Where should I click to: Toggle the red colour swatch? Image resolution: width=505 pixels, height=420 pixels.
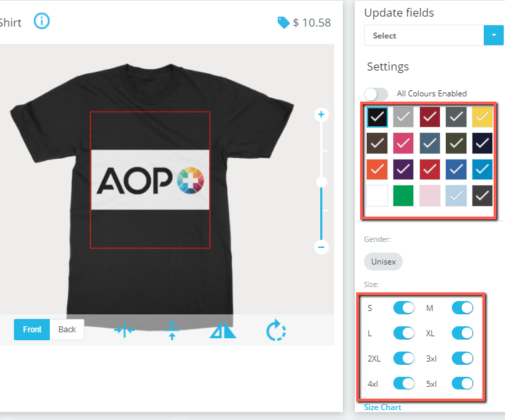point(430,169)
